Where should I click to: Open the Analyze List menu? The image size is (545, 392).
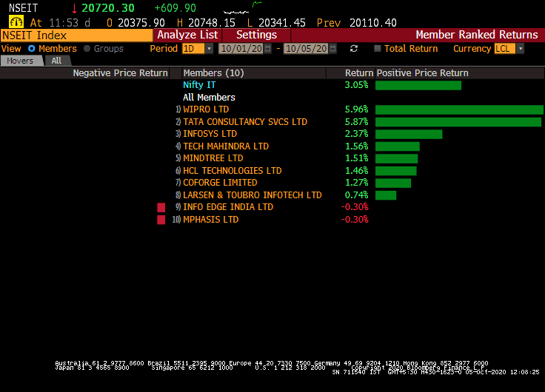tap(187, 35)
